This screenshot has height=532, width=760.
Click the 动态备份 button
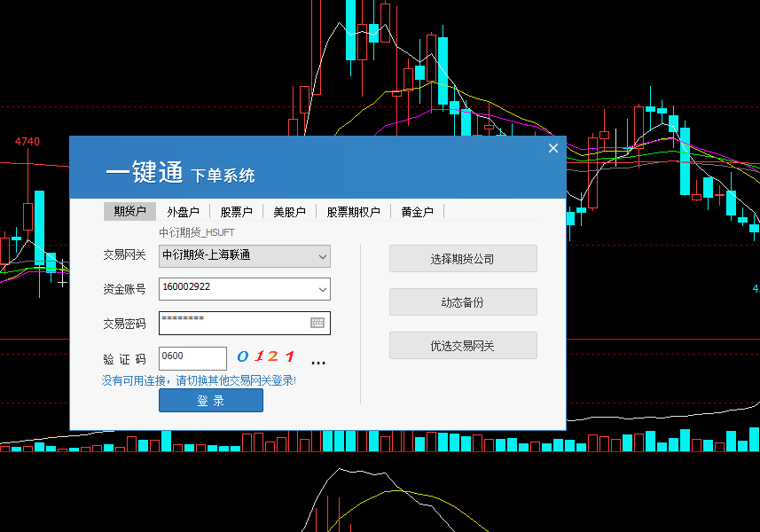point(463,302)
